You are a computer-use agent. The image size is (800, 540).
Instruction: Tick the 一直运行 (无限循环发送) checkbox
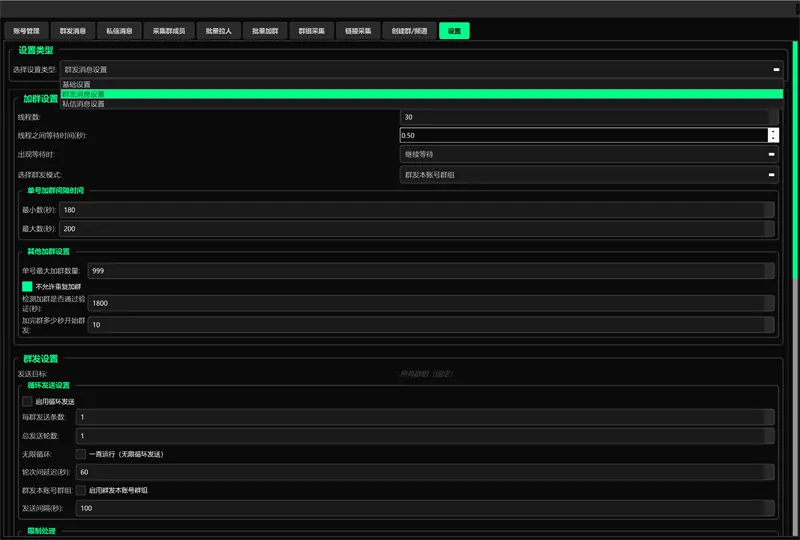[81, 453]
